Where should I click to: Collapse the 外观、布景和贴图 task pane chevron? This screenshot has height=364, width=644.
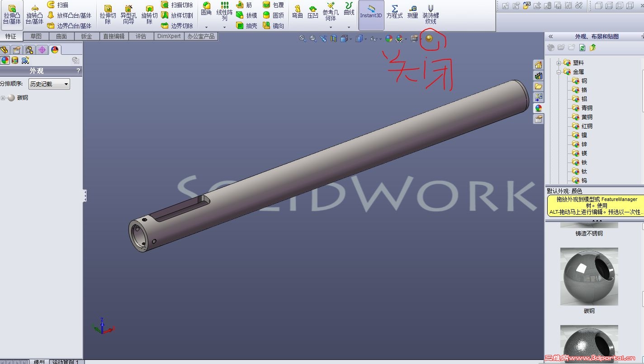(x=550, y=36)
